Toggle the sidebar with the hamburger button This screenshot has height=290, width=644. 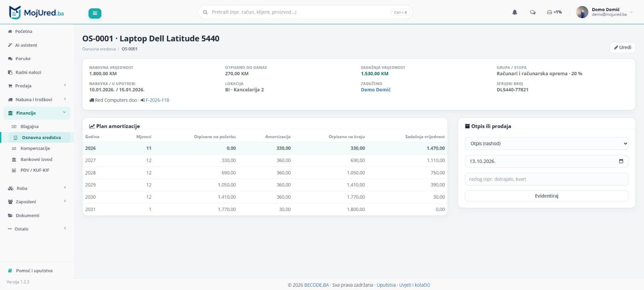(94, 13)
